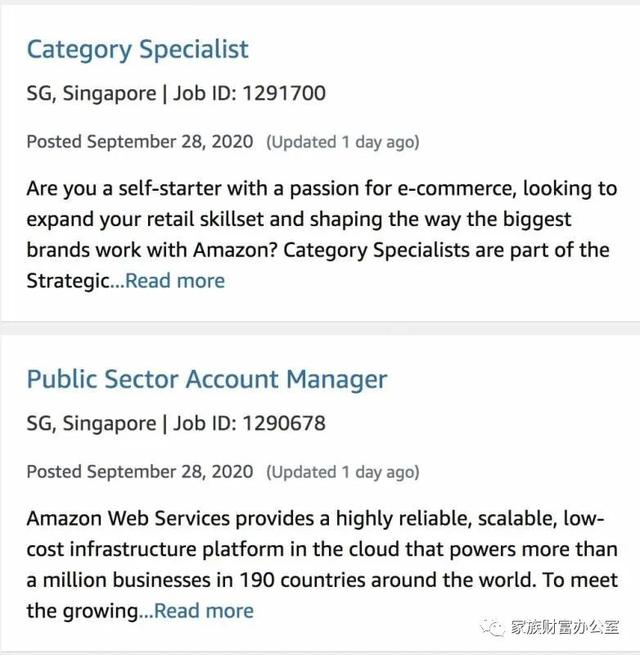Click the word Strategic before first Read more

pos(67,280)
